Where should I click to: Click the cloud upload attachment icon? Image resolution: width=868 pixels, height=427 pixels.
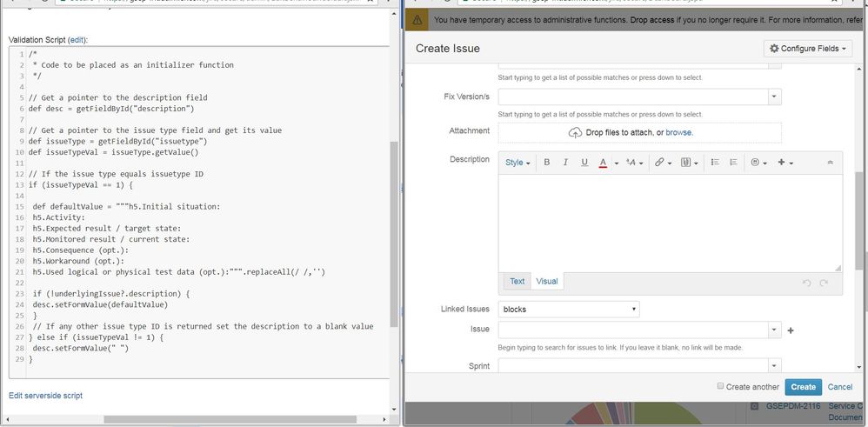[575, 133]
